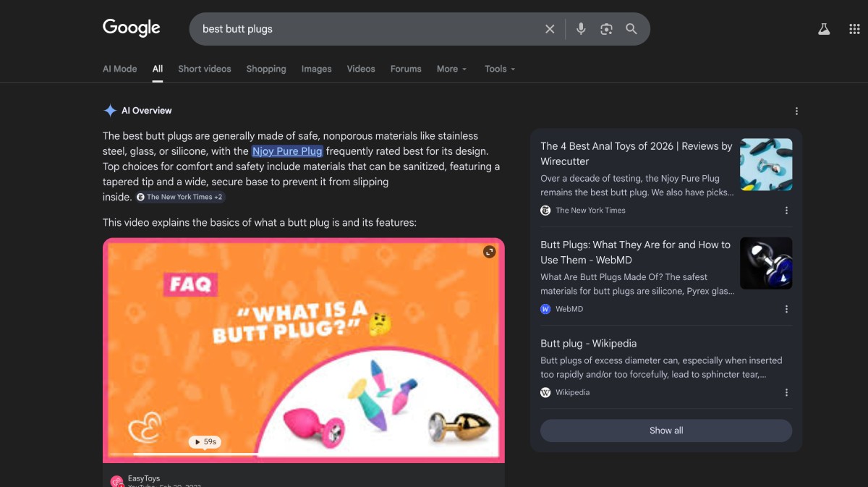This screenshot has height=487, width=868.
Task: Open search by image lens icon
Action: tap(606, 29)
